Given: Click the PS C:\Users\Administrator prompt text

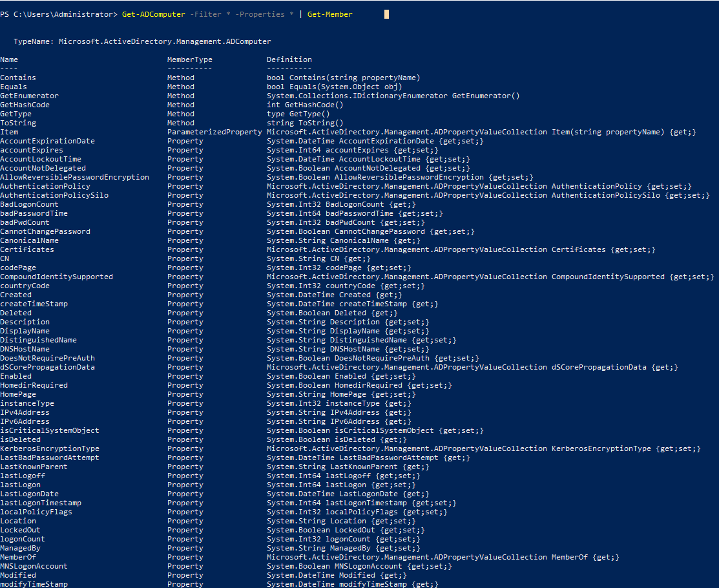Looking at the screenshot, I should 58,14.
